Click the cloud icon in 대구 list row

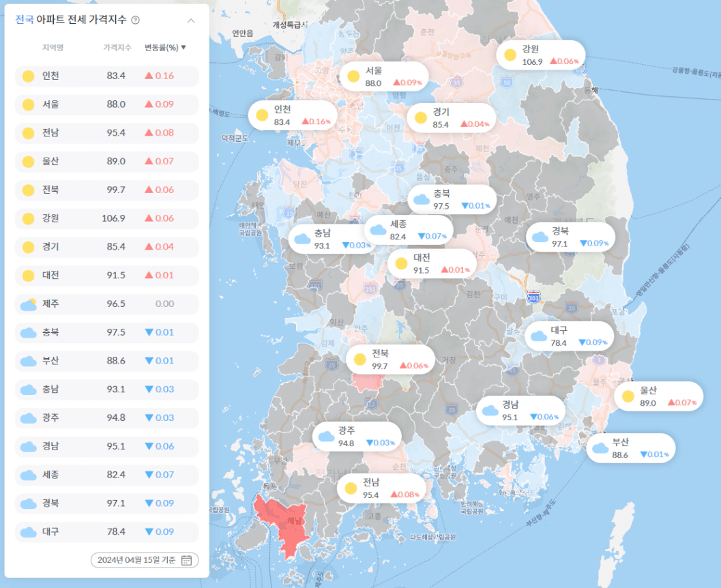29,532
